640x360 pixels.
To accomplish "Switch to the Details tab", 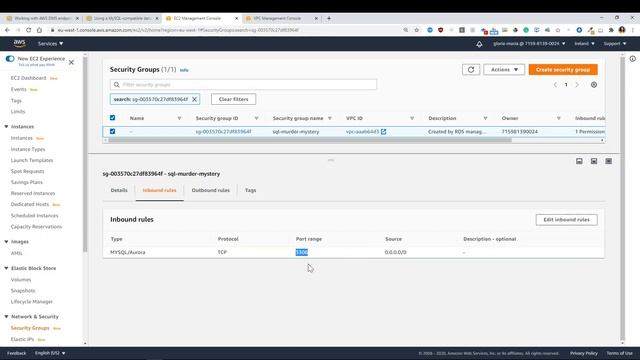I will coord(119,191).
